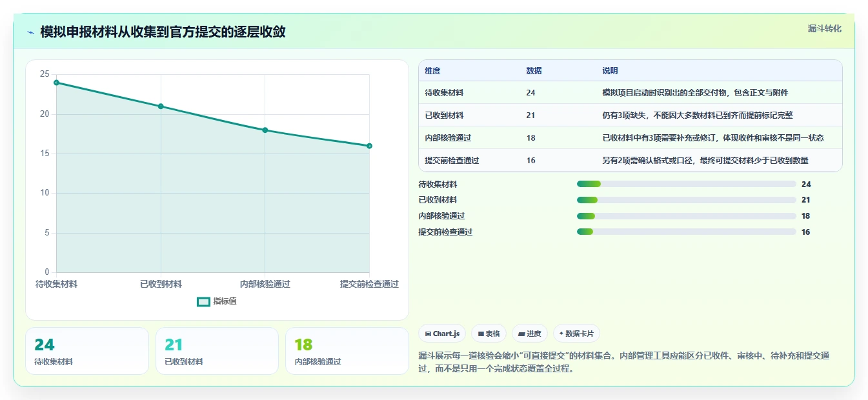
Task: Click x-axis label 提交前检查通过 under chart
Action: pos(369,284)
